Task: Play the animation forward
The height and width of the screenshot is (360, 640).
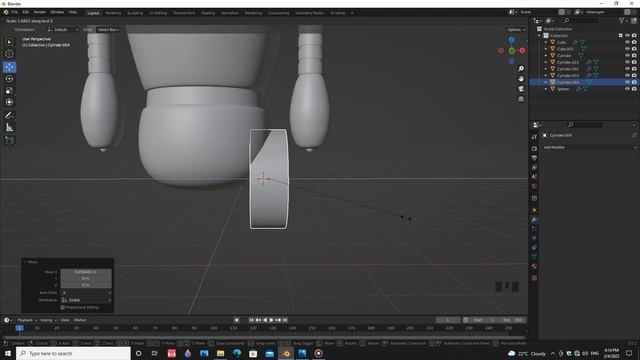Action: pyautogui.click(x=271, y=320)
